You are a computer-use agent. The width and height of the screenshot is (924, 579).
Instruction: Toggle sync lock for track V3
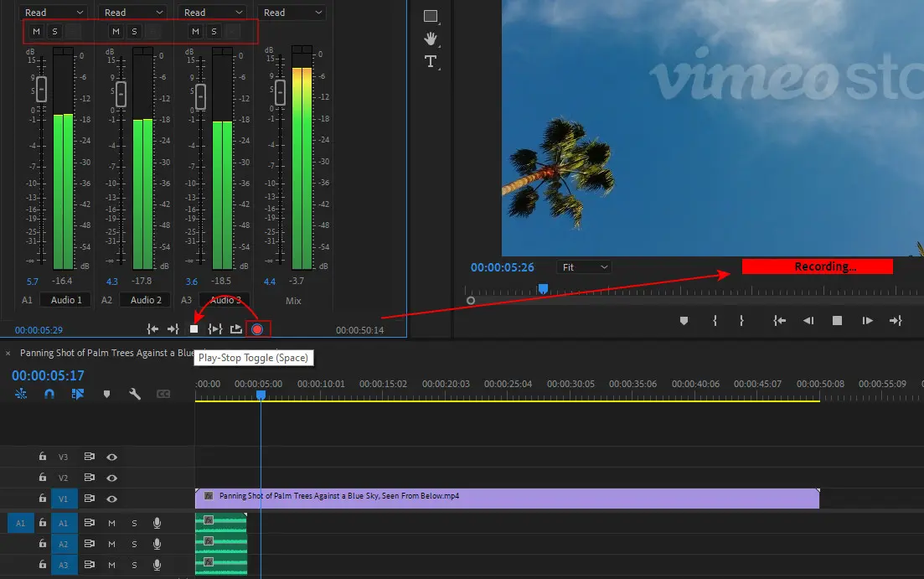pos(89,457)
